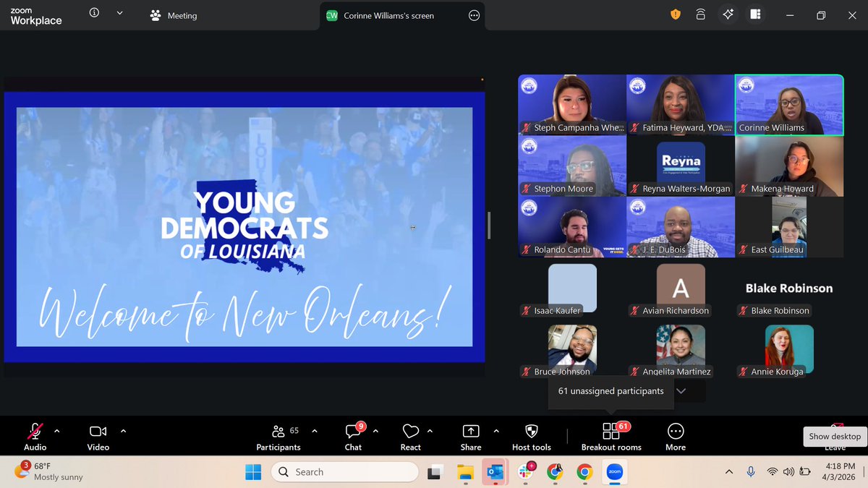
Task: Expand Share options caret
Action: coord(496,431)
